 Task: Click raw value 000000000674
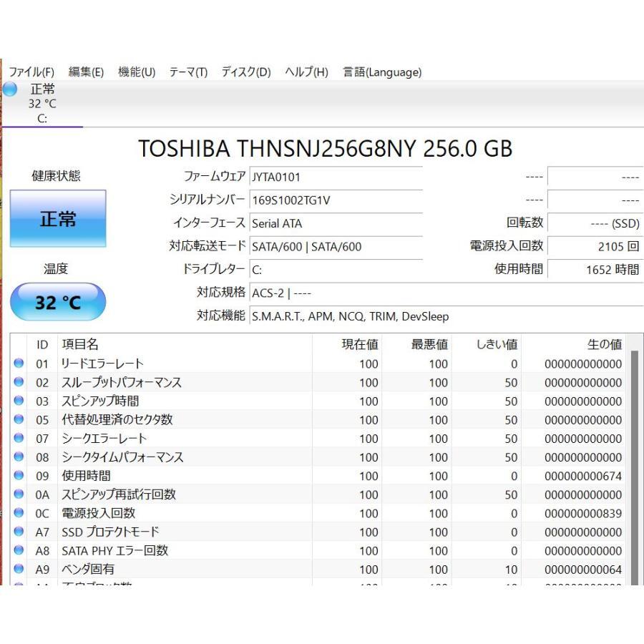[583, 476]
